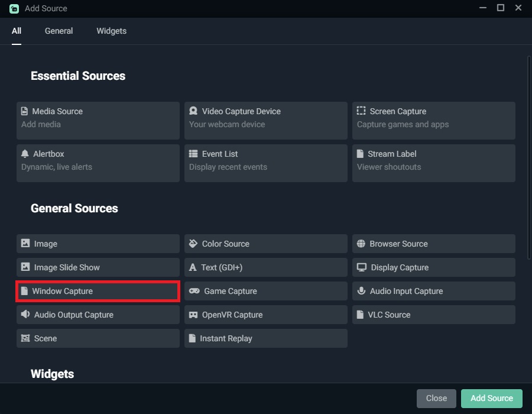Choose the Window Capture source
The image size is (532, 414).
(x=98, y=291)
